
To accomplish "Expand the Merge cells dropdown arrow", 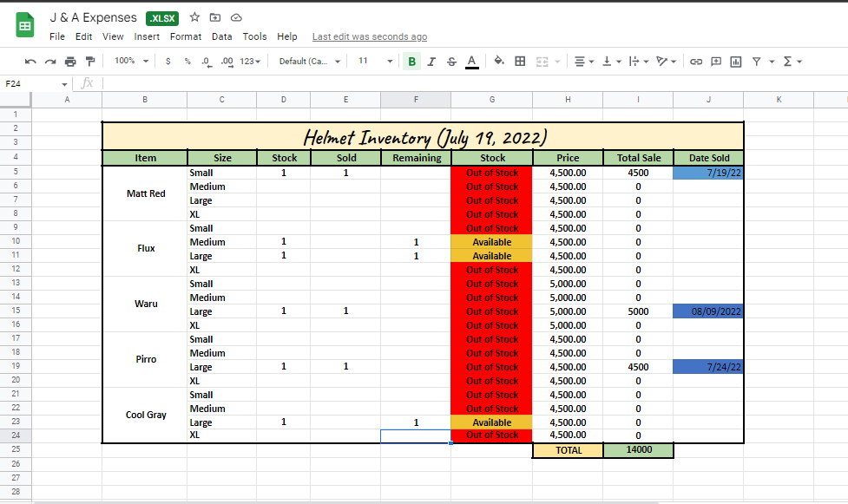I will (x=557, y=62).
